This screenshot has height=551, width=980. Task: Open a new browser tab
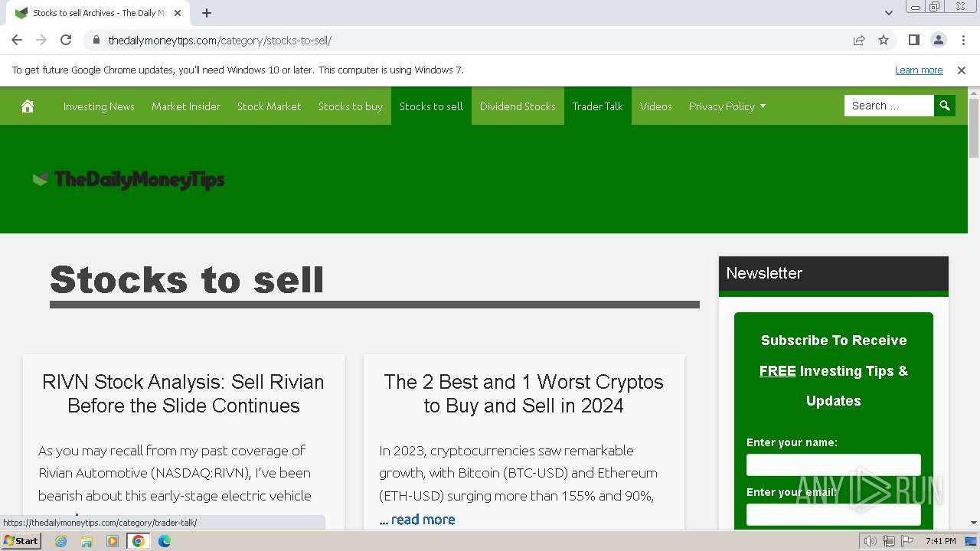(x=207, y=13)
